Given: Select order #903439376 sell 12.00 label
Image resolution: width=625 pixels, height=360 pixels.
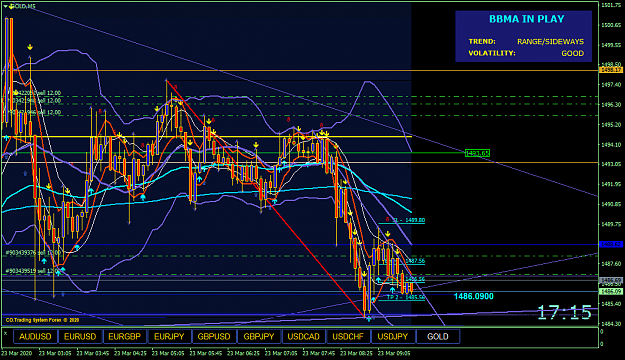Looking at the screenshot, I should pos(33,253).
